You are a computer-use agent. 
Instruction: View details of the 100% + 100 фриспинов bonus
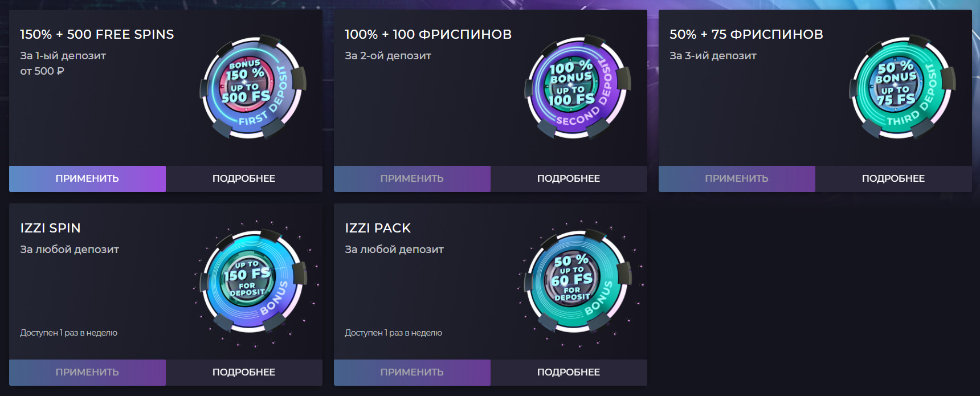(569, 178)
